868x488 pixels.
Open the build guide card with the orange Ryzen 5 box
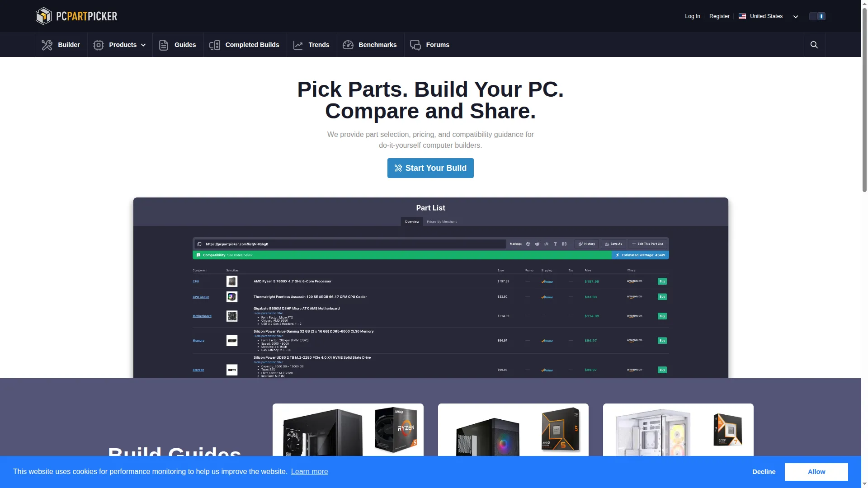513,430
